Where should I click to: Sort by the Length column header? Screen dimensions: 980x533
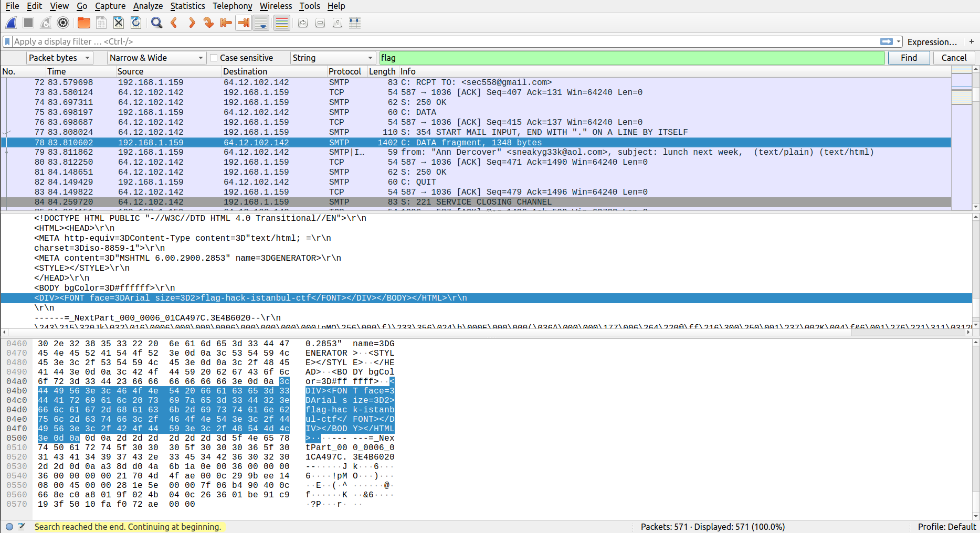(383, 71)
